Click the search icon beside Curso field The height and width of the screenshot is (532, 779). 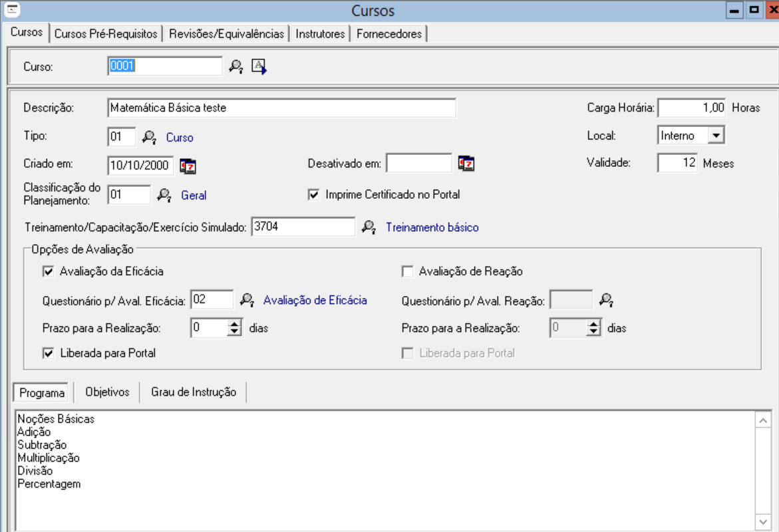coord(236,66)
